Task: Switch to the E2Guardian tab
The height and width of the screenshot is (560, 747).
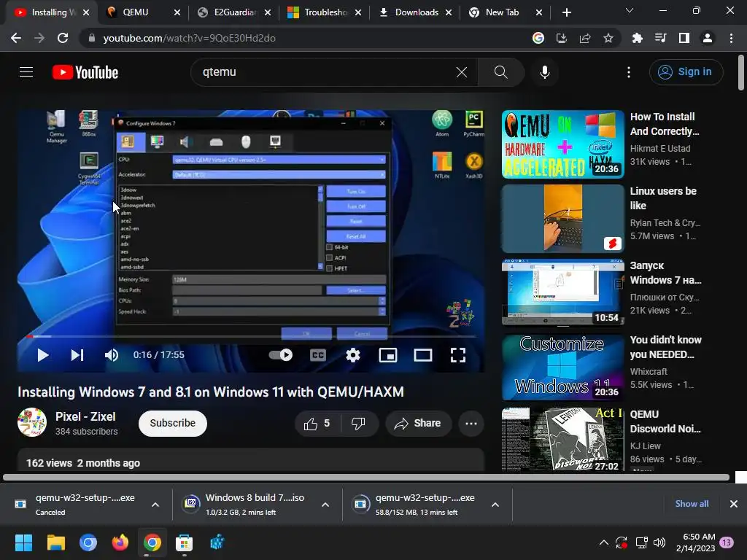Action: (234, 12)
